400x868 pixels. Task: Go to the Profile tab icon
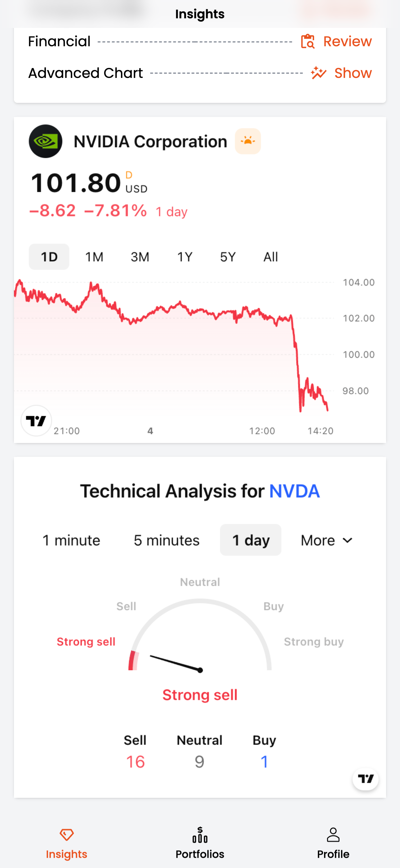point(333,835)
